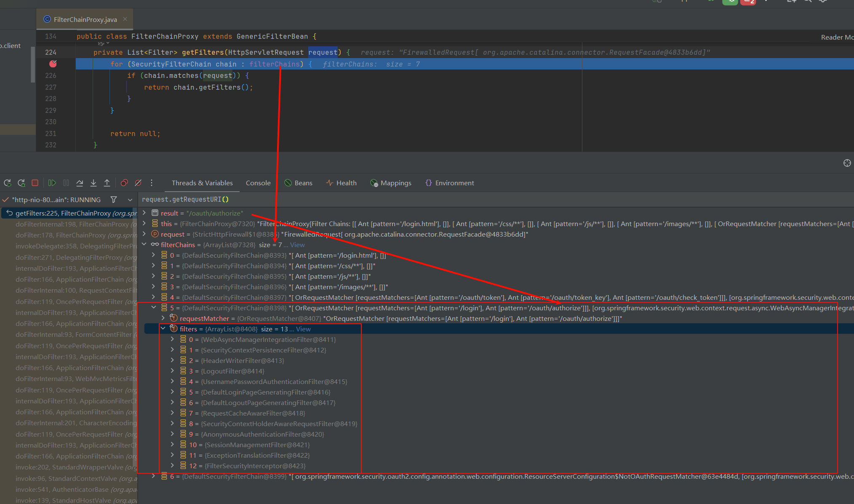854x504 pixels.
Task: Click View link next to filterChains size
Action: coord(297,245)
